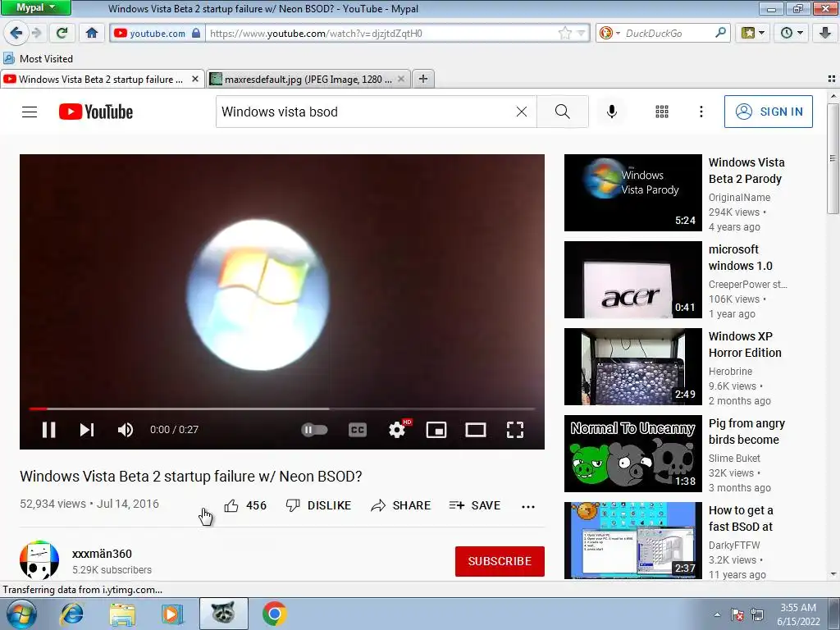Viewport: 840px width, 630px height.
Task: Show hidden system tray icons
Action: (717, 614)
